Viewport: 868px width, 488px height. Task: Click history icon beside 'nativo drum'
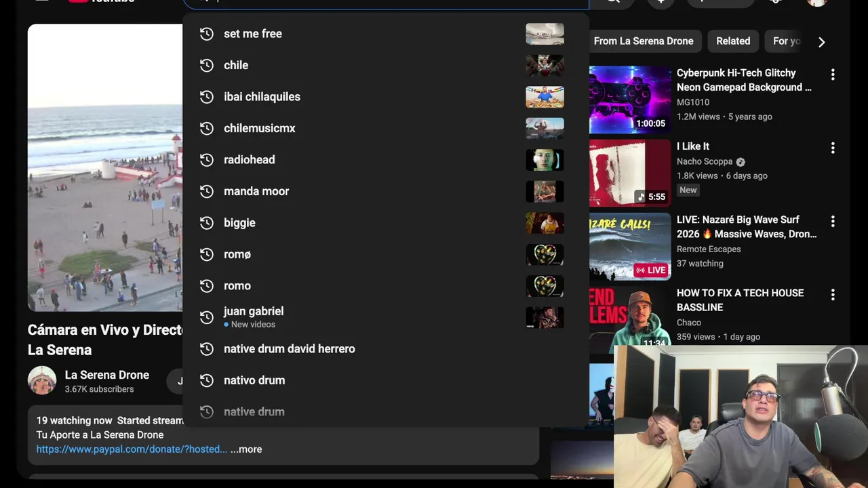(x=207, y=380)
